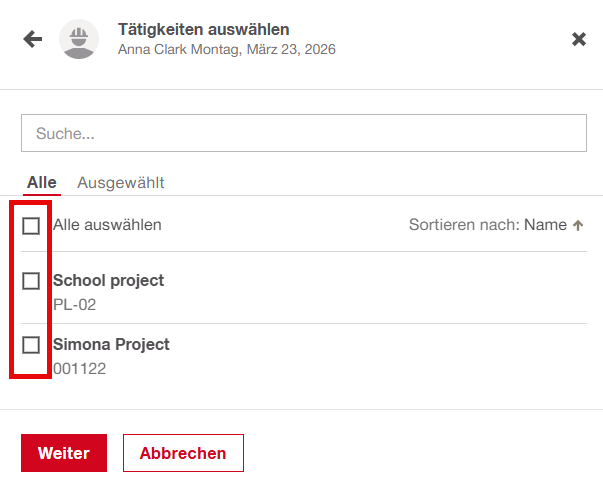Click the Abbrechen button

coord(183,453)
